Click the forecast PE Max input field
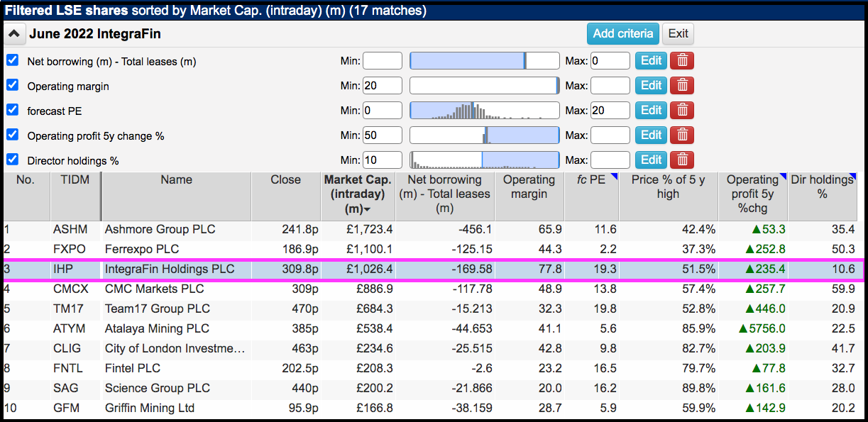The height and width of the screenshot is (422, 868). (x=610, y=111)
